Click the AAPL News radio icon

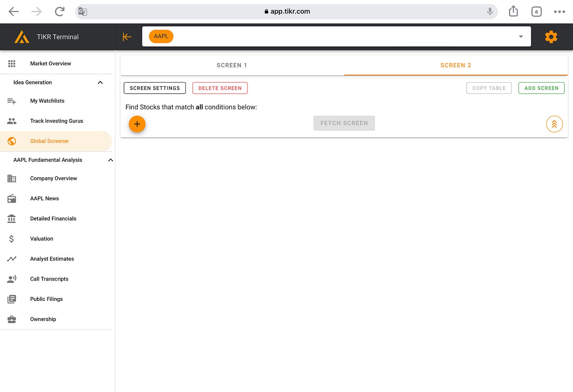click(12, 199)
